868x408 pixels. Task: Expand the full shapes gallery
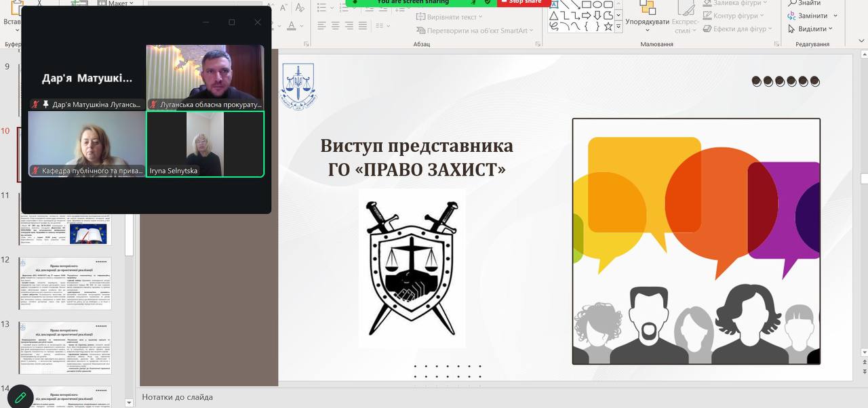click(x=618, y=26)
